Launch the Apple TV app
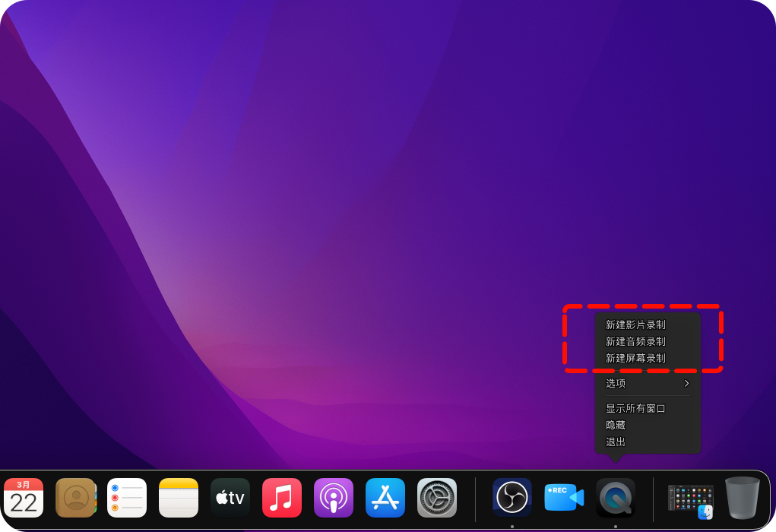This screenshot has height=532, width=776. [x=230, y=498]
